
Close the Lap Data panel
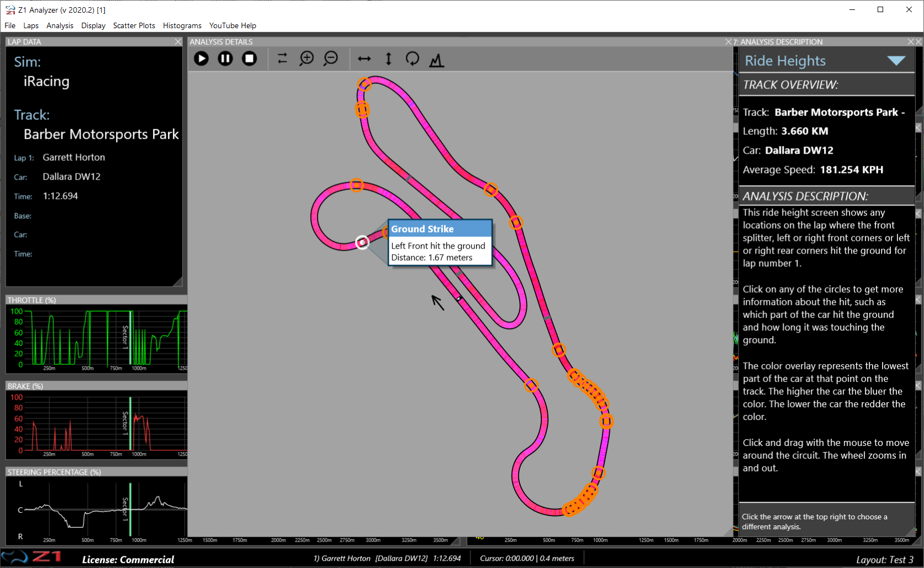click(178, 41)
